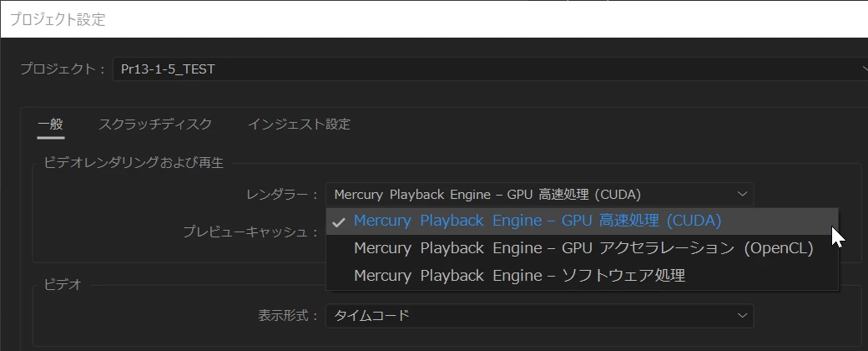868x351 pixels.
Task: Select Mercury Playback Engine ソフトウェア処理 option
Action: [x=582, y=275]
